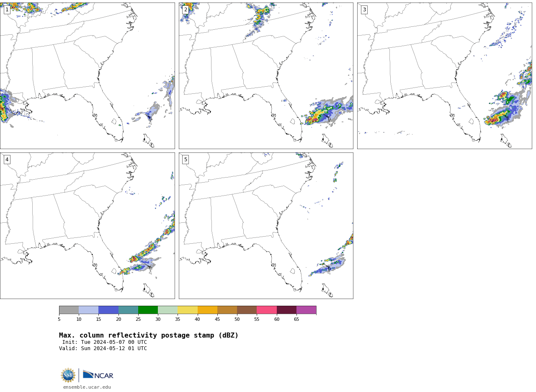This screenshot has width=536, height=392.
Task: Click the NSF logo icon
Action: 68,375
